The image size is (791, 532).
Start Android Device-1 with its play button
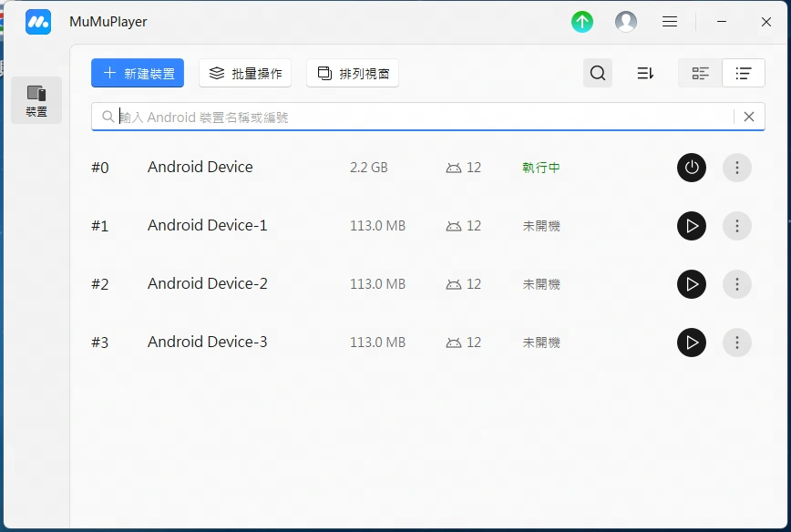click(x=692, y=226)
